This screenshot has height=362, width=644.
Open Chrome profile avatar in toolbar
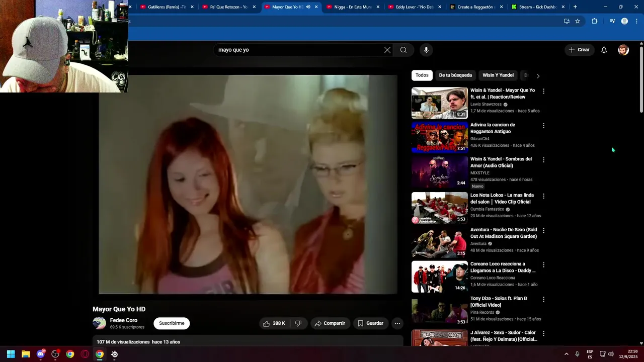click(x=624, y=21)
